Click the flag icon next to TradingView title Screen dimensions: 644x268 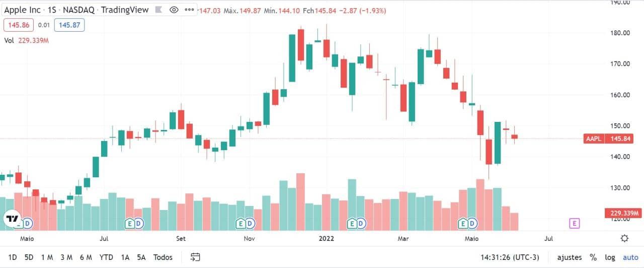(x=159, y=10)
